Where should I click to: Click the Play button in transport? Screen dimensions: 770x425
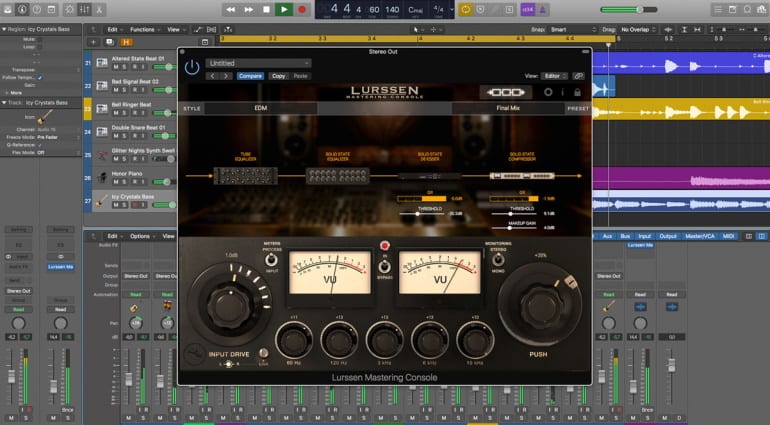click(x=283, y=9)
